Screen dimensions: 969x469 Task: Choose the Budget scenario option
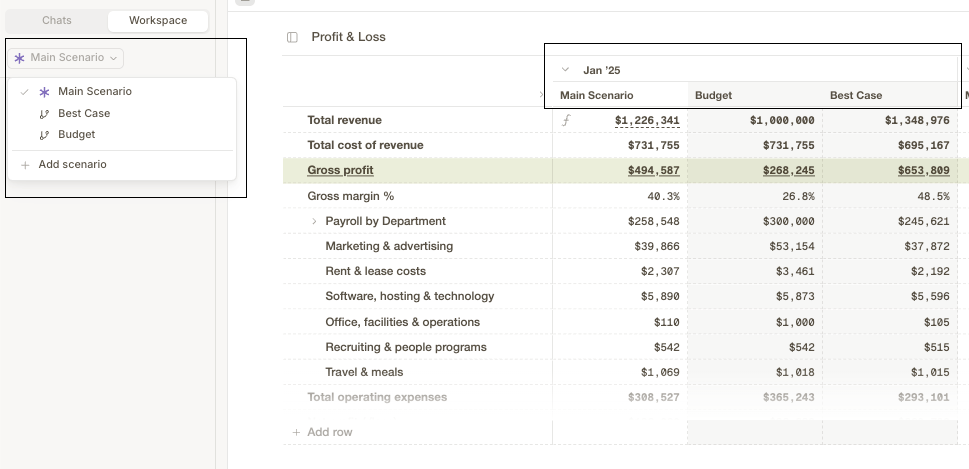[x=122, y=134]
